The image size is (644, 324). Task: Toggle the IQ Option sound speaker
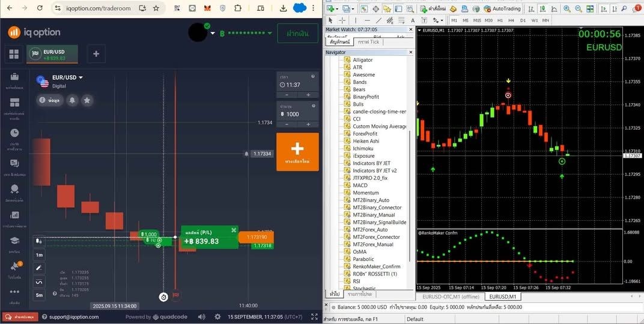tap(201, 317)
